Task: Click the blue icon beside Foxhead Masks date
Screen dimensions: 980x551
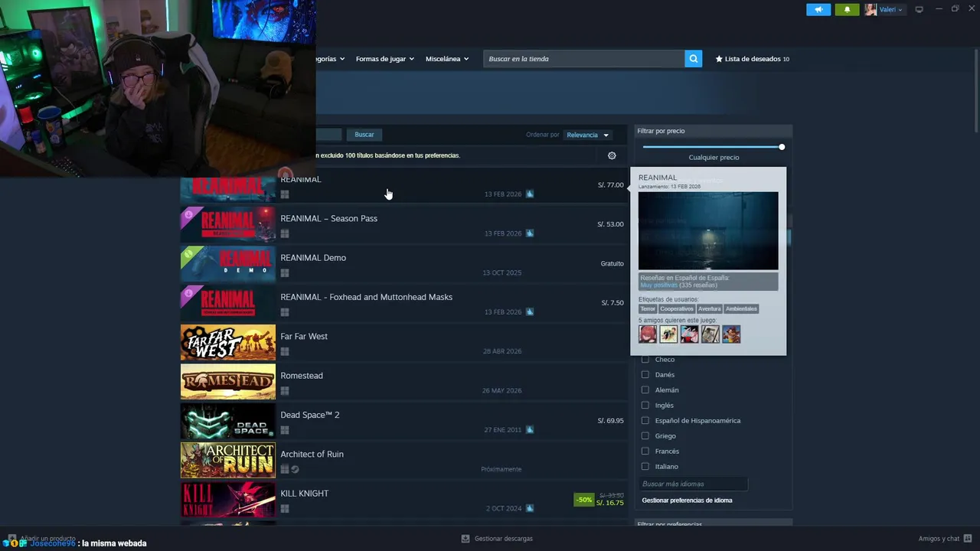Action: [529, 311]
